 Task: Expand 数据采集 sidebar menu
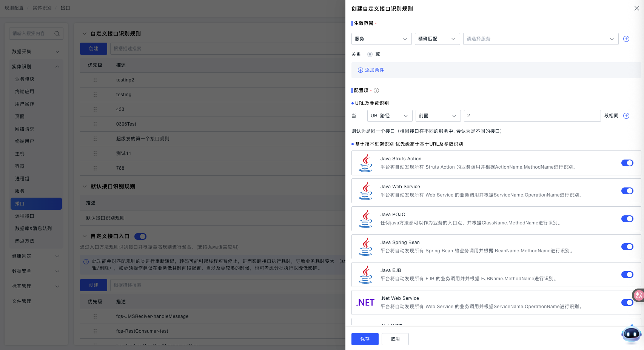pyautogui.click(x=35, y=52)
